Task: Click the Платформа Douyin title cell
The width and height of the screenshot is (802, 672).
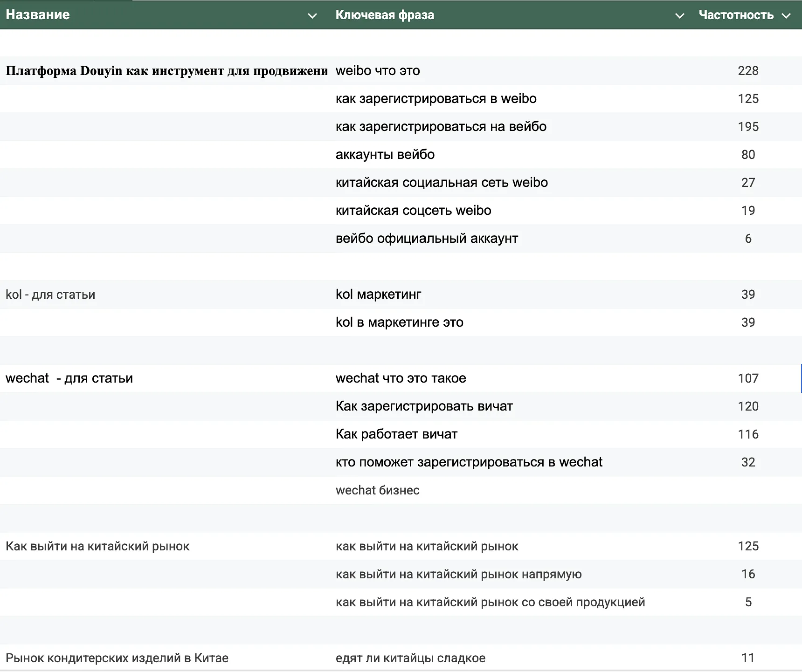Action: (x=166, y=71)
